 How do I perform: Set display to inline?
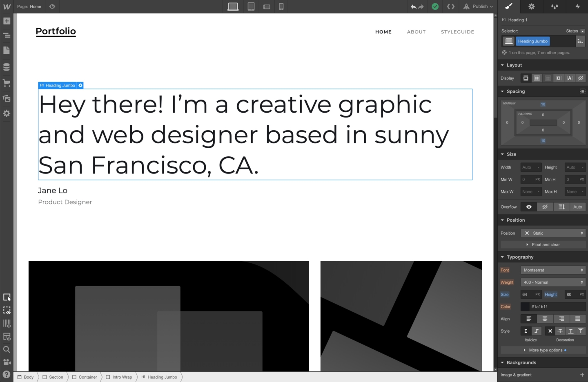[570, 78]
